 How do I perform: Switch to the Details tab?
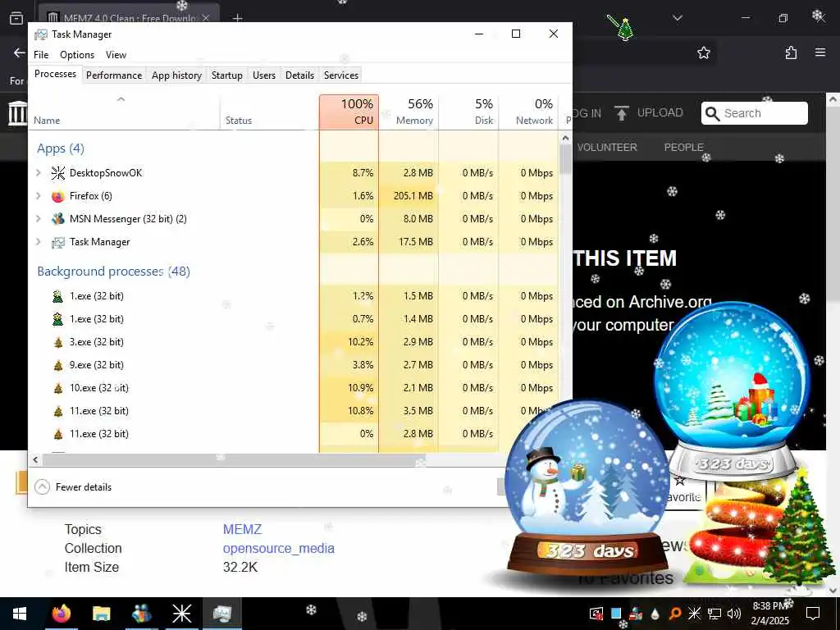point(299,75)
